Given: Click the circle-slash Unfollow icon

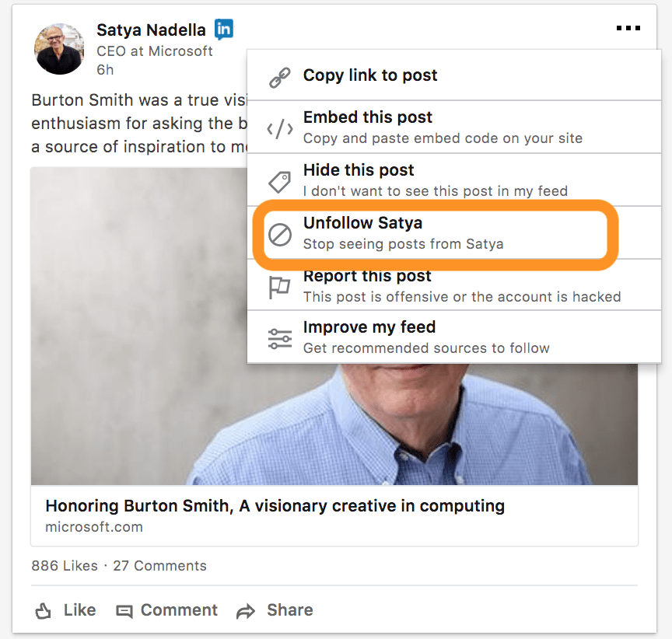Looking at the screenshot, I should [280, 235].
